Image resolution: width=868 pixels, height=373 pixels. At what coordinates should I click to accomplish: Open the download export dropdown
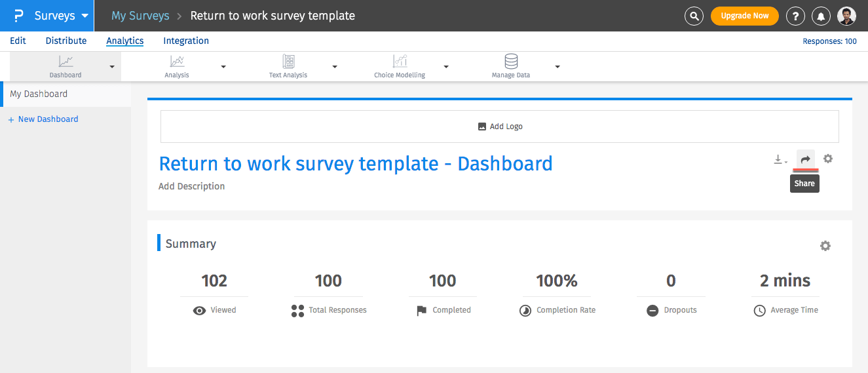coord(780,159)
